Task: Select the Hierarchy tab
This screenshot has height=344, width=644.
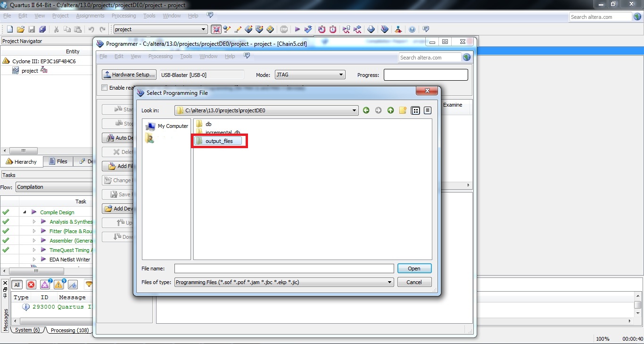Action: (x=21, y=161)
